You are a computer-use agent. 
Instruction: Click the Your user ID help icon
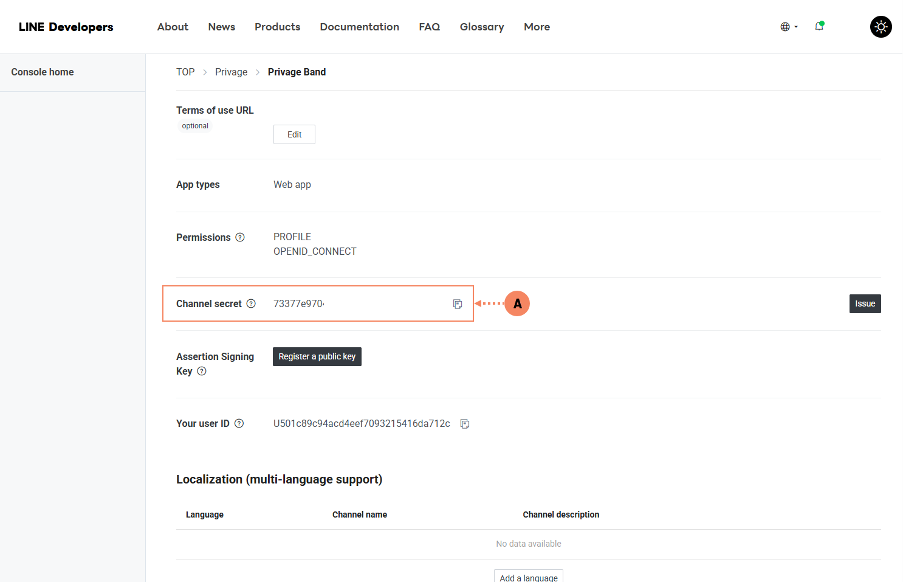(239, 424)
